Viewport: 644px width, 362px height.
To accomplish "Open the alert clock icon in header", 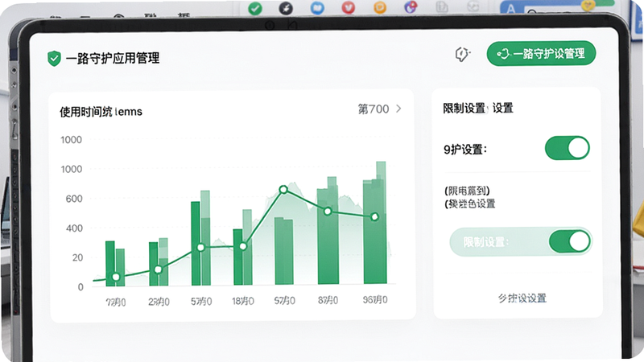I will (462, 54).
